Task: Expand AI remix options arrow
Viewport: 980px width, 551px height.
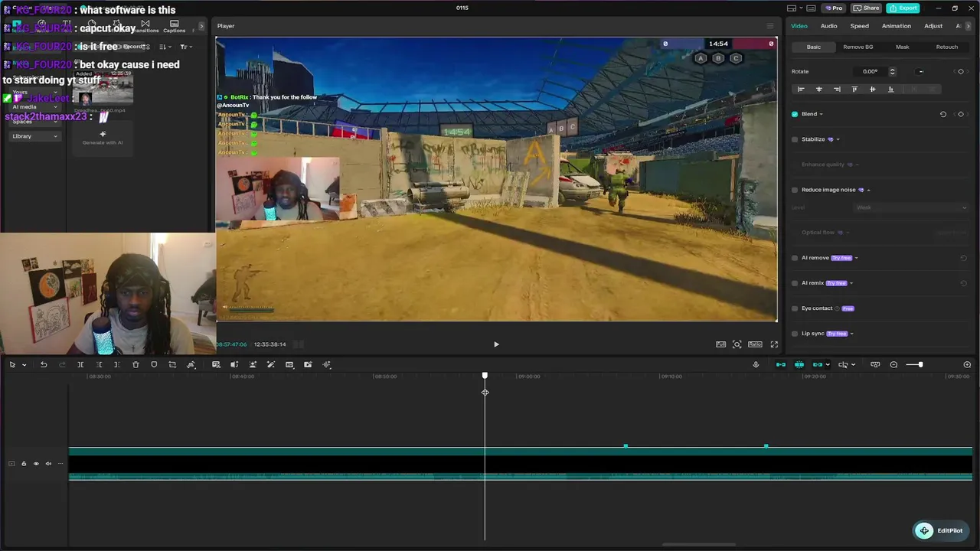Action: coord(851,284)
